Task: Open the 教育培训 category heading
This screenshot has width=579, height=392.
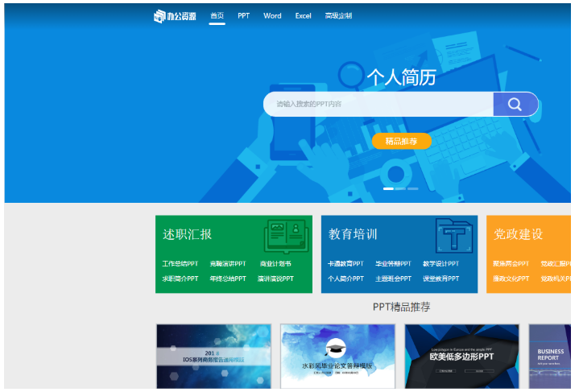Action: (353, 234)
